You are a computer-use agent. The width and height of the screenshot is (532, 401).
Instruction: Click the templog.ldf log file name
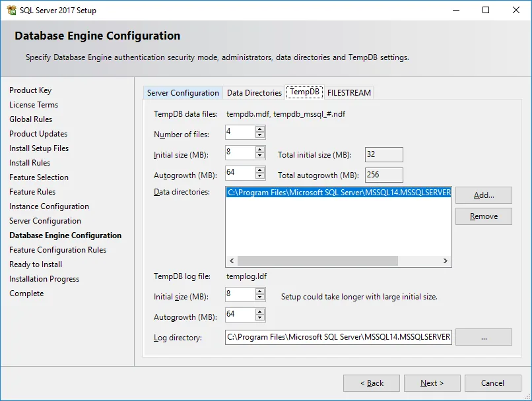tap(246, 276)
